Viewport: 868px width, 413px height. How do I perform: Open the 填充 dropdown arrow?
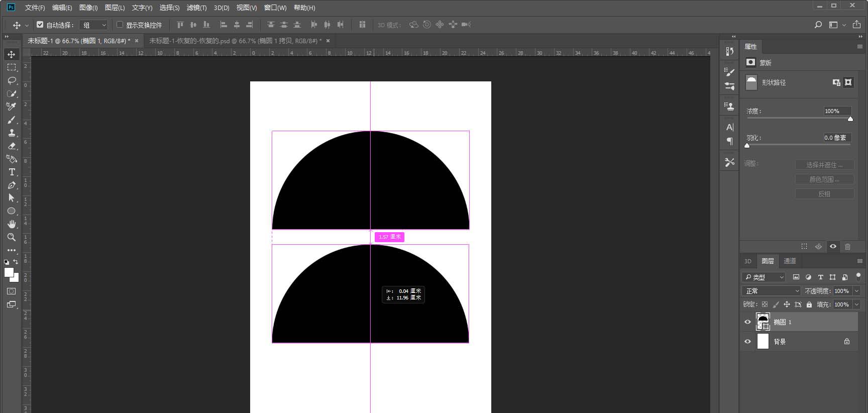coord(856,304)
